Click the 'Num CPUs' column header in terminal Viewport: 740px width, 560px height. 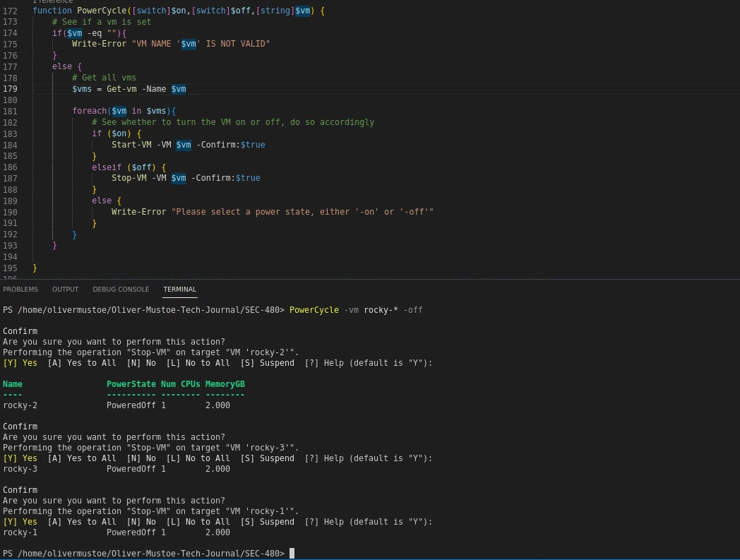click(x=180, y=384)
